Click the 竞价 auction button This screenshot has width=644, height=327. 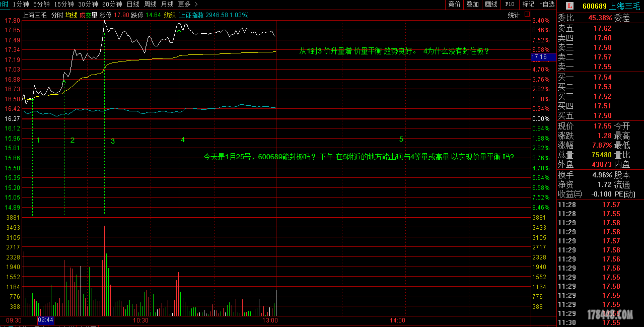[454, 4]
